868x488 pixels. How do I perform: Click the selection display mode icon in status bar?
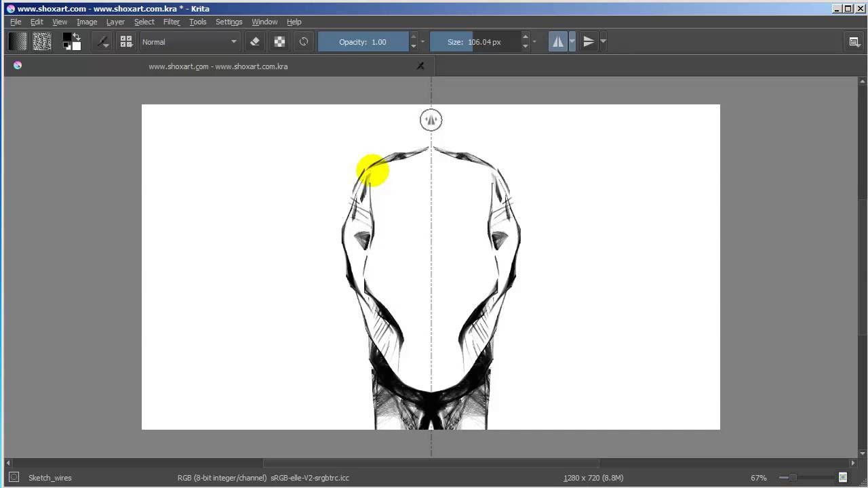tap(14, 478)
